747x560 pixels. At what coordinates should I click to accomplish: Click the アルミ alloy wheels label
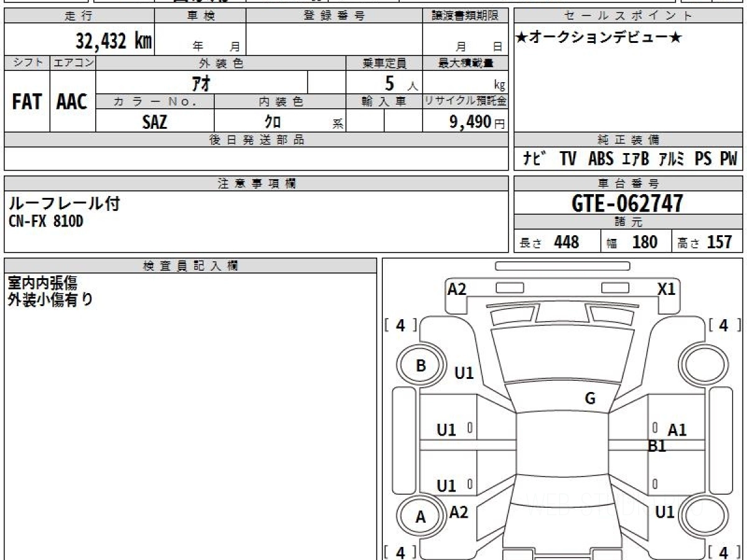[x=672, y=159]
